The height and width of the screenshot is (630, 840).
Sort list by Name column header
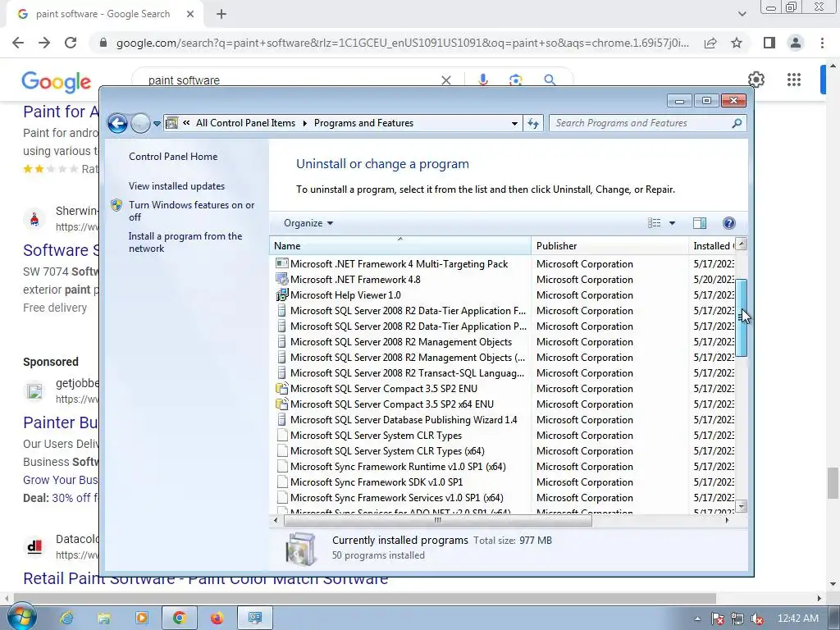pyautogui.click(x=399, y=246)
